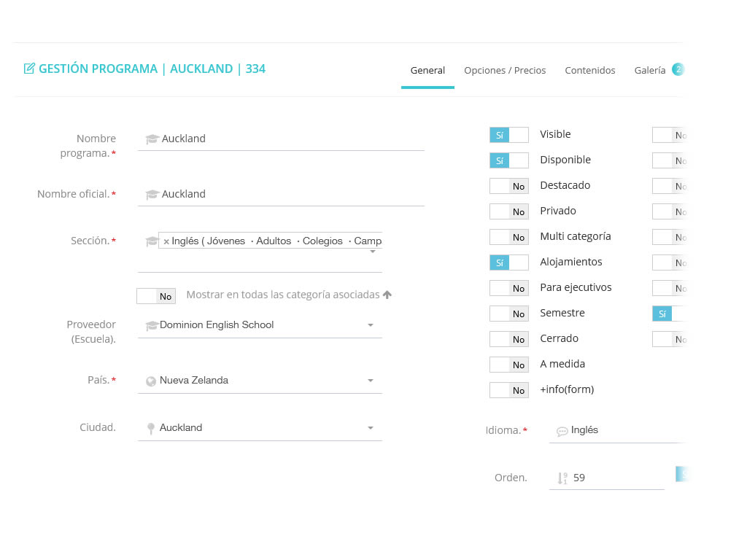Click the speech bubble icon in Idioma field
The height and width of the screenshot is (560, 747).
click(x=562, y=431)
